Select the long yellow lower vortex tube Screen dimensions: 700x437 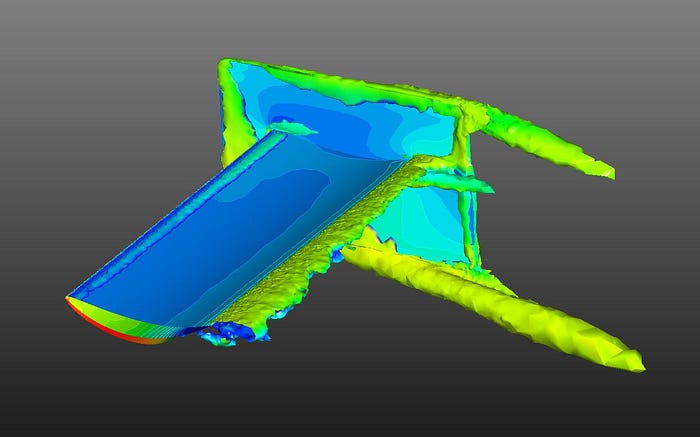[491, 308]
